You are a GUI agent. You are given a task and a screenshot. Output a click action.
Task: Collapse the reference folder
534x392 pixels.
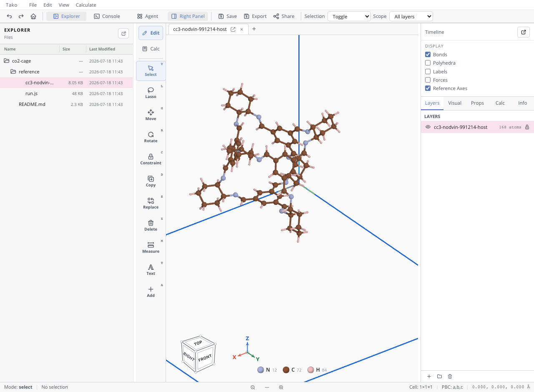point(66,72)
